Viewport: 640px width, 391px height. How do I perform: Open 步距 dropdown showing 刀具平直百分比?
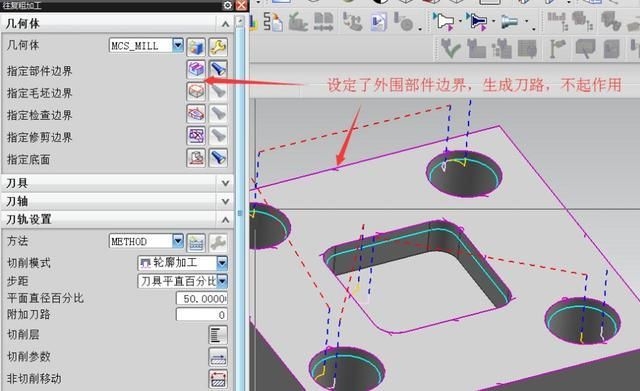(222, 281)
